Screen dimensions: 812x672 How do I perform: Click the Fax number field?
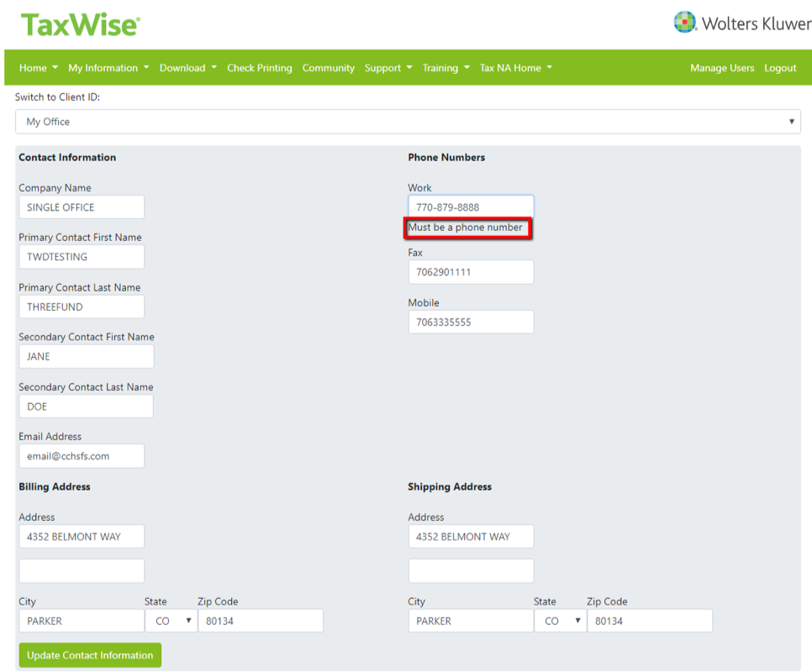coord(470,271)
